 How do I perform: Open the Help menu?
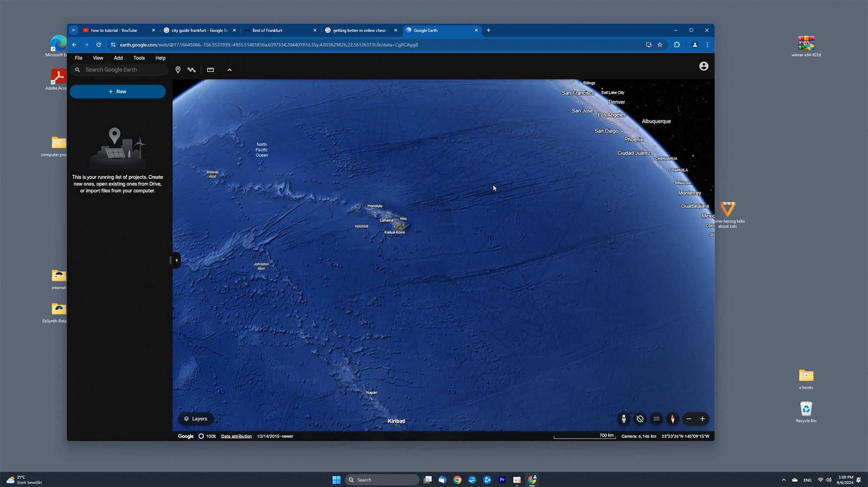[x=161, y=58]
